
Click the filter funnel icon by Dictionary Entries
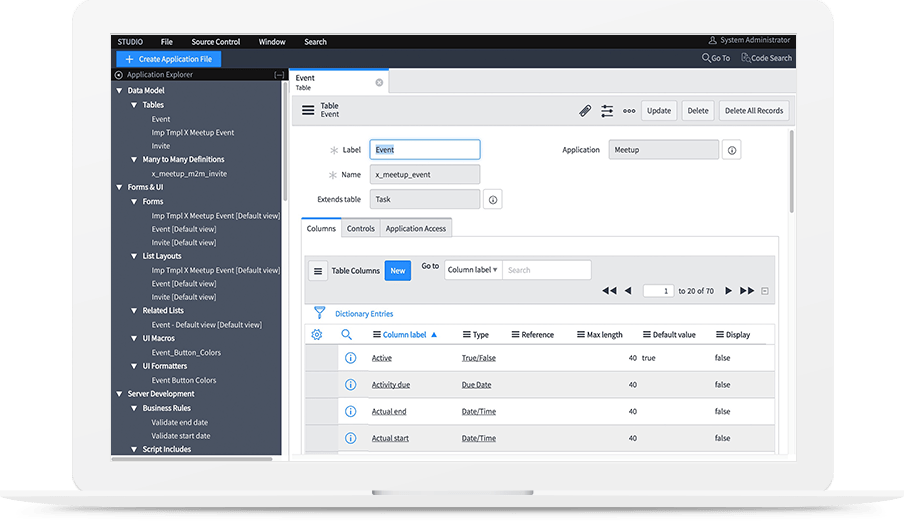(319, 313)
